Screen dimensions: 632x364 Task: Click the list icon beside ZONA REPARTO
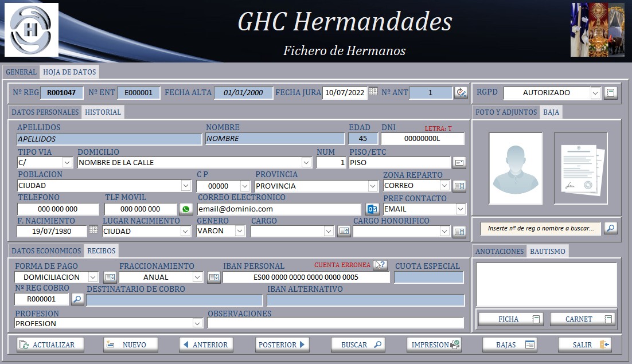point(459,186)
